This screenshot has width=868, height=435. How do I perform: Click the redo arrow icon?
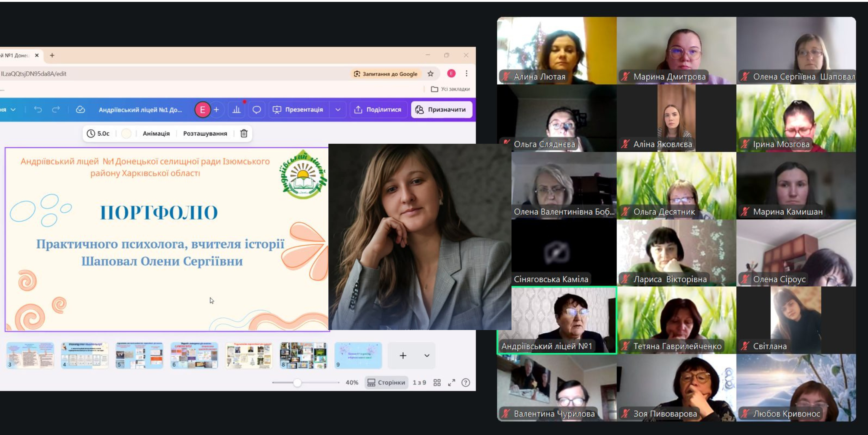coord(56,110)
